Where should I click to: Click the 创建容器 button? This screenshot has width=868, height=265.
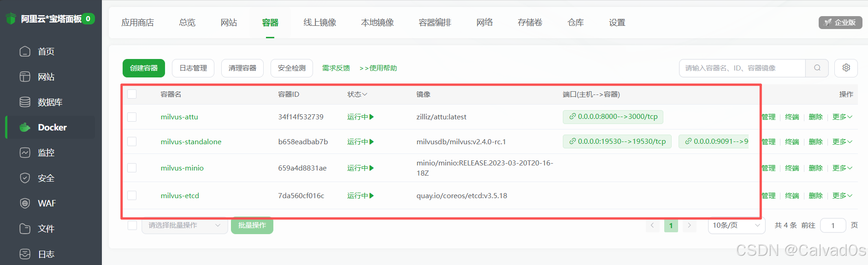click(x=144, y=68)
